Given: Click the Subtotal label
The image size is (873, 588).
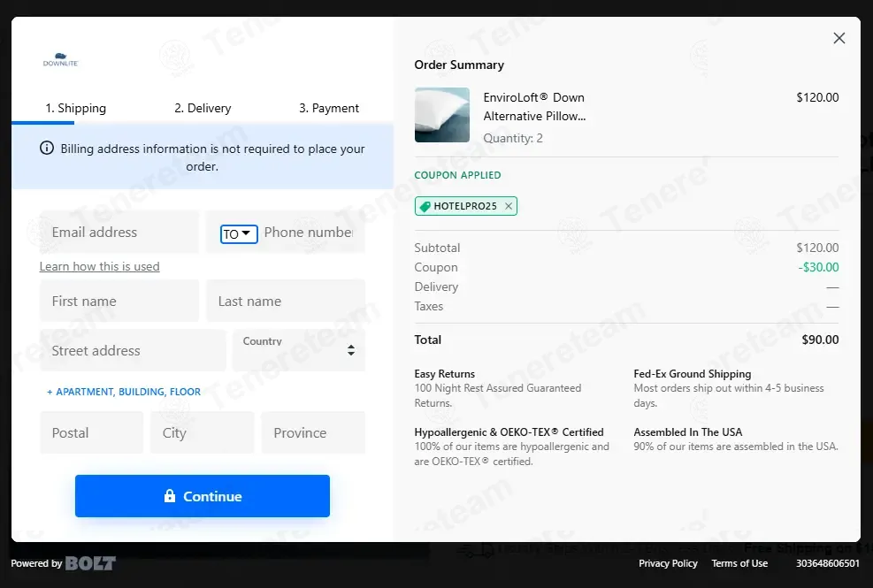Looking at the screenshot, I should coord(437,248).
